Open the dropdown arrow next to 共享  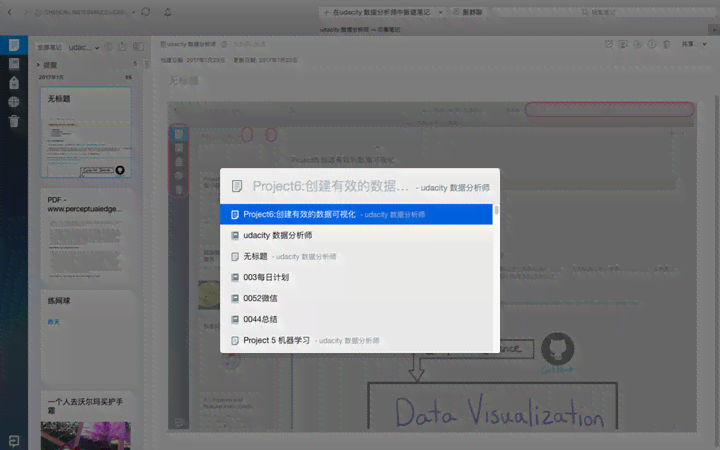(x=705, y=44)
